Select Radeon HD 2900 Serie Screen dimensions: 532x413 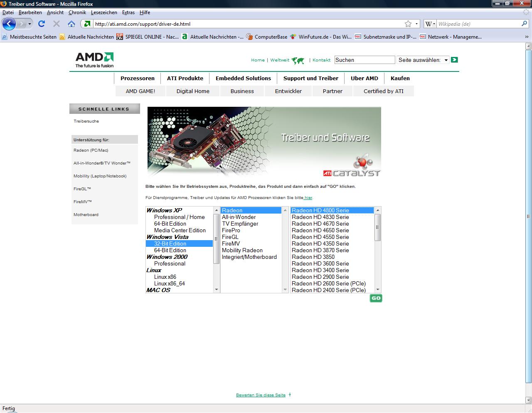tap(332, 277)
